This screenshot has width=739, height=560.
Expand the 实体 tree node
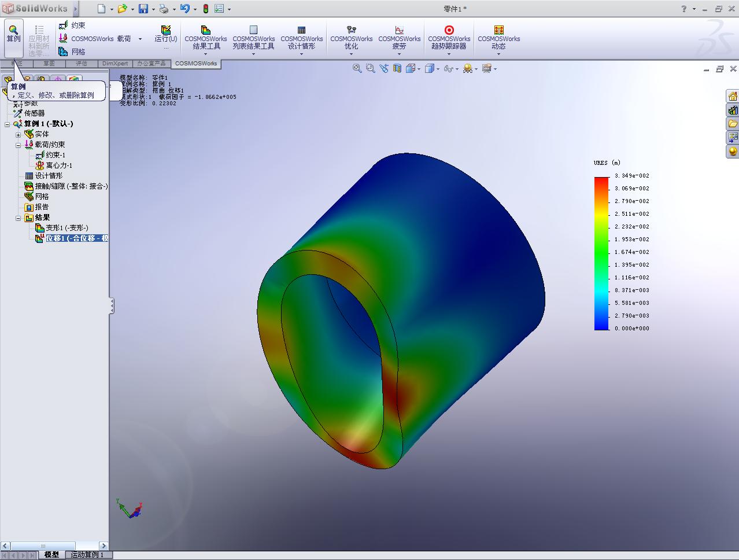click(18, 135)
